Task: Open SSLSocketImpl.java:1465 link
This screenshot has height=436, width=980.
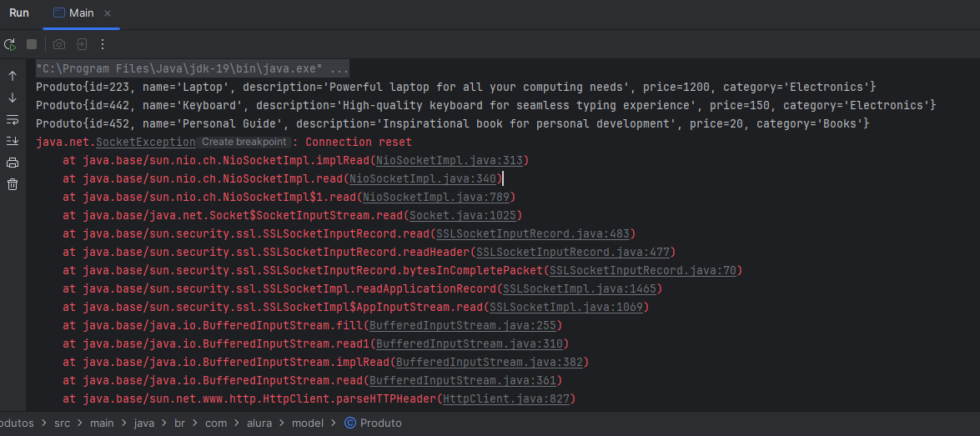Action: tap(580, 288)
